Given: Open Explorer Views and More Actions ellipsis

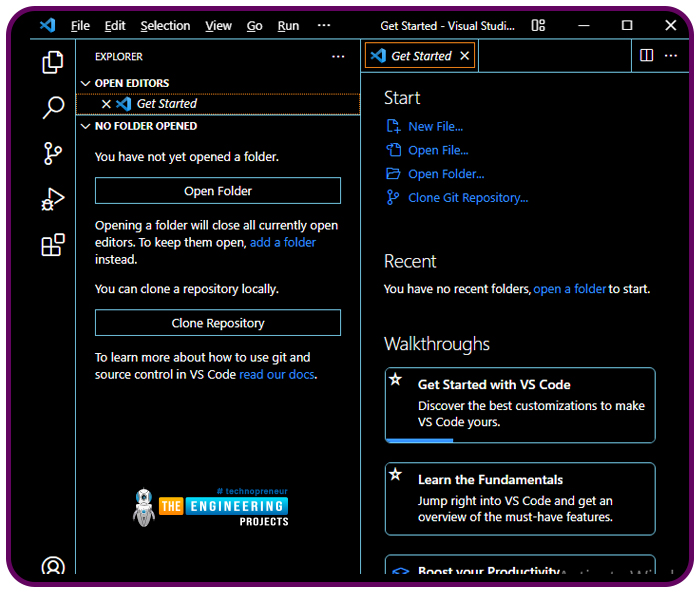Looking at the screenshot, I should point(338,57).
